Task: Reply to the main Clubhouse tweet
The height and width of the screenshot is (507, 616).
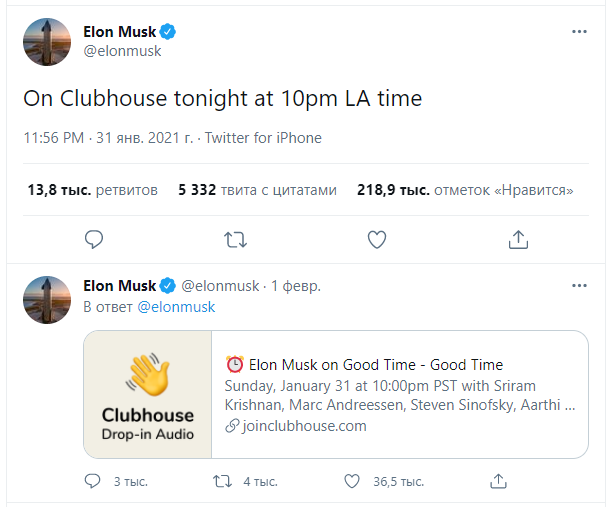Action: [x=94, y=240]
